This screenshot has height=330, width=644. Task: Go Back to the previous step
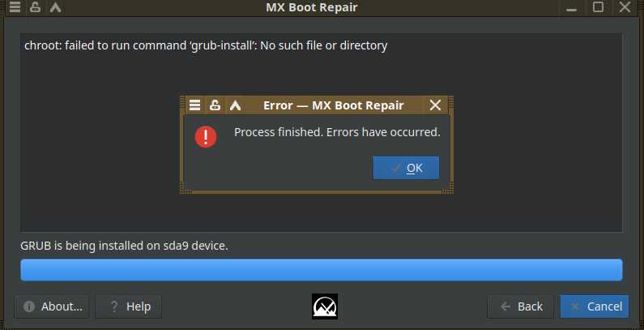point(520,306)
